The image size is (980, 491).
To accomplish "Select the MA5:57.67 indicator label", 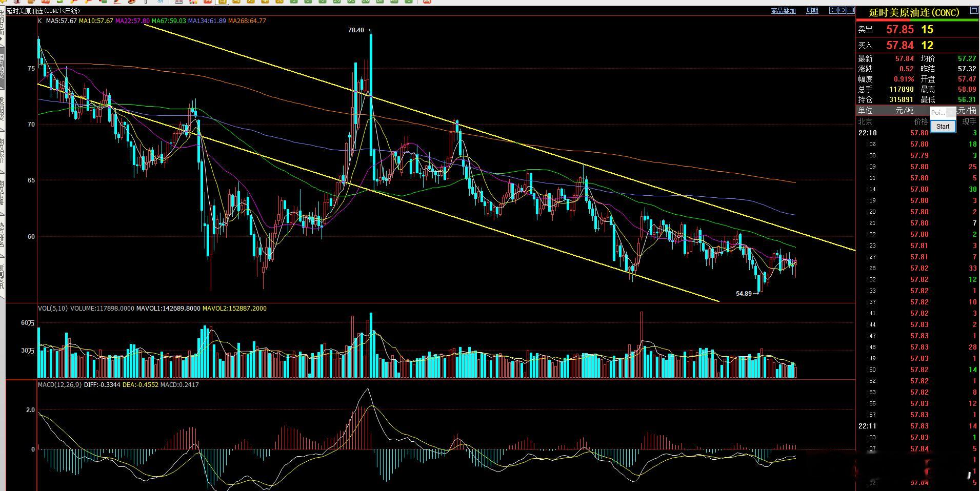I will pos(61,21).
